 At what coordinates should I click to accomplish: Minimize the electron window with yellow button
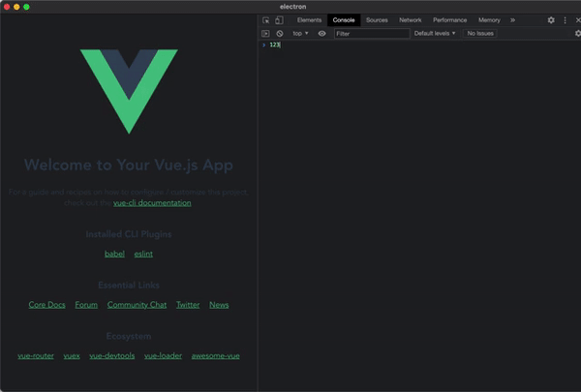tap(16, 7)
